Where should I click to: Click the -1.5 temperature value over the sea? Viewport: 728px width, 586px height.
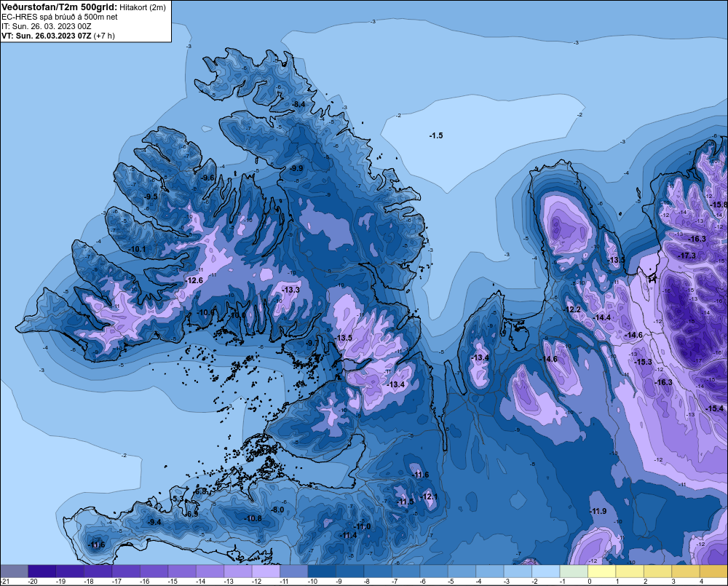(x=436, y=135)
